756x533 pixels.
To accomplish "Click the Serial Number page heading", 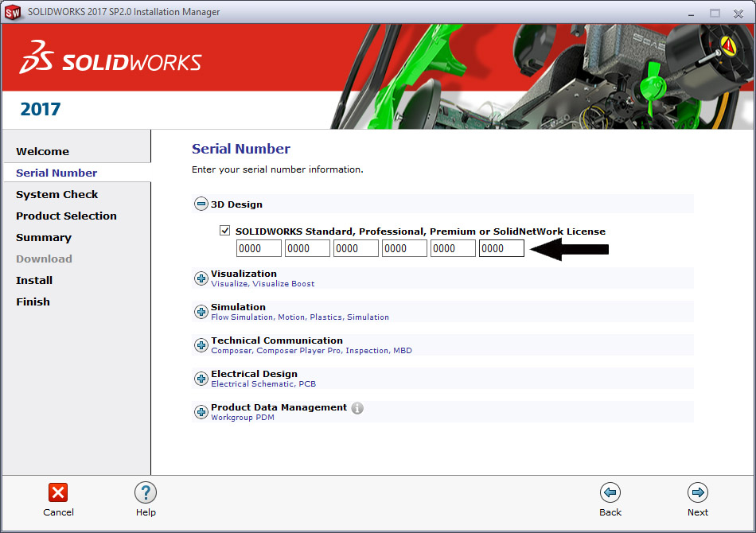I will (241, 149).
